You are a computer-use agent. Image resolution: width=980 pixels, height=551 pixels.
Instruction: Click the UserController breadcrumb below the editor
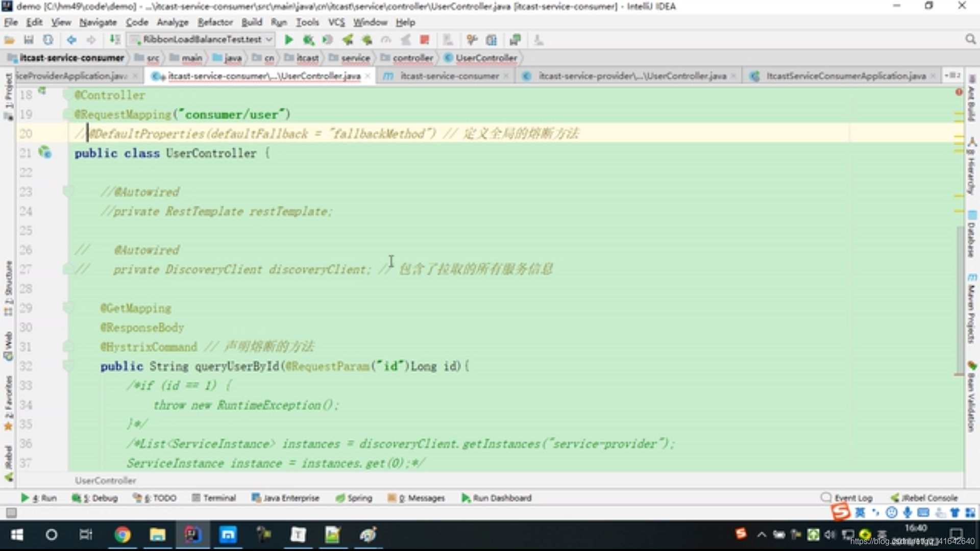pyautogui.click(x=105, y=481)
